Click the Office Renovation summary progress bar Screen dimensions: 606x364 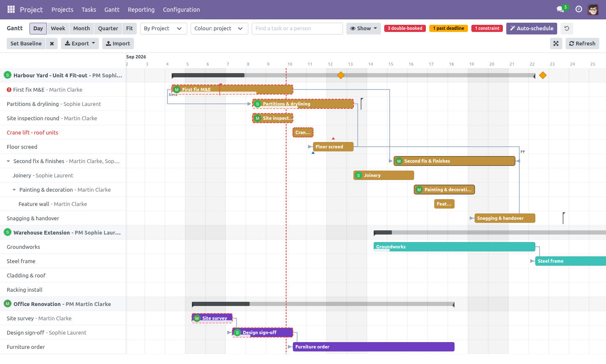[323, 304]
